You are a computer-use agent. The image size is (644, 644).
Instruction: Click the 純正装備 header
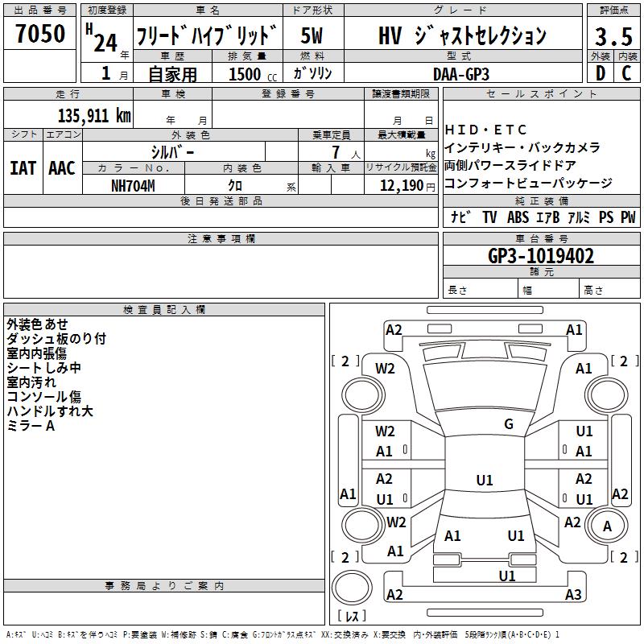[x=542, y=200]
